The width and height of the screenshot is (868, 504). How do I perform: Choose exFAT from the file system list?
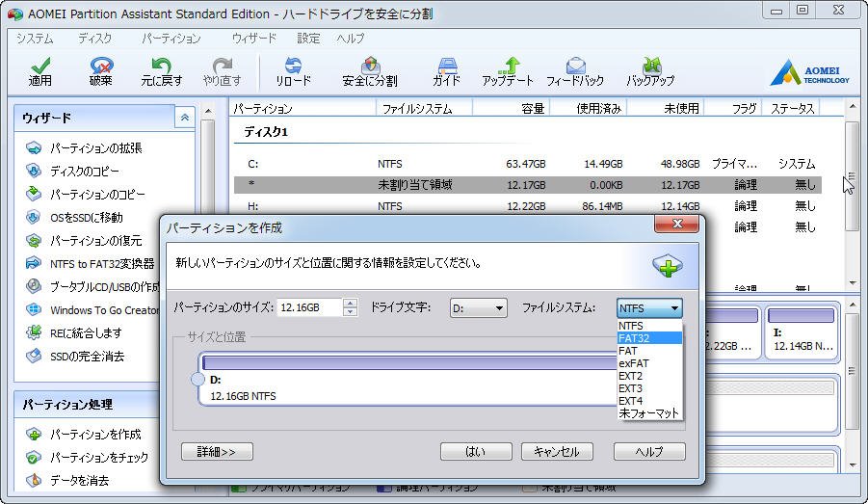650,363
